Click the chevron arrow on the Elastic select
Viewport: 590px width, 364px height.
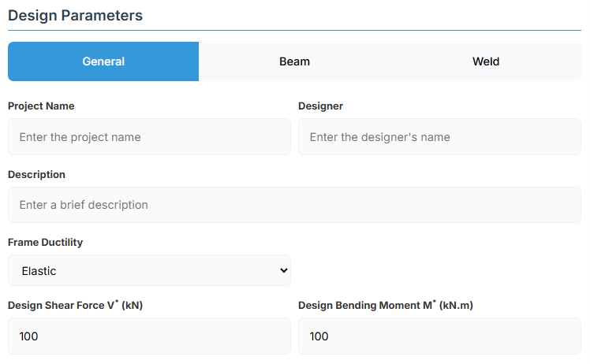pos(284,271)
